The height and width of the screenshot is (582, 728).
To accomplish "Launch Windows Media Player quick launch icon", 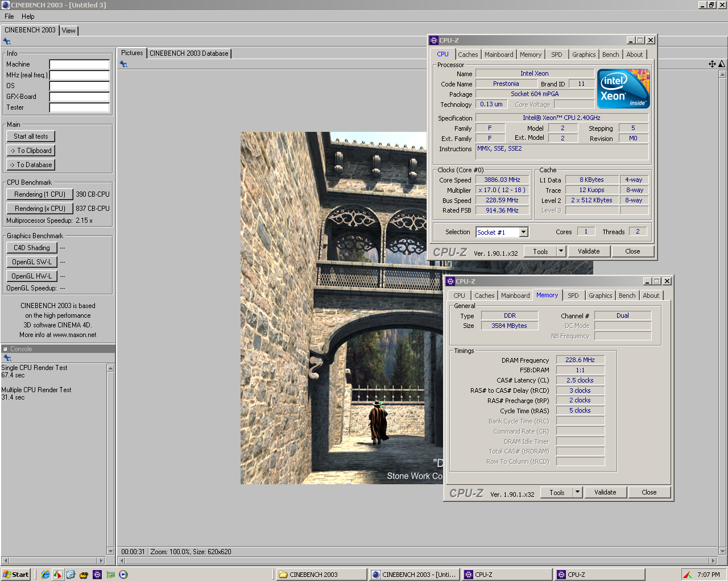I will (123, 575).
